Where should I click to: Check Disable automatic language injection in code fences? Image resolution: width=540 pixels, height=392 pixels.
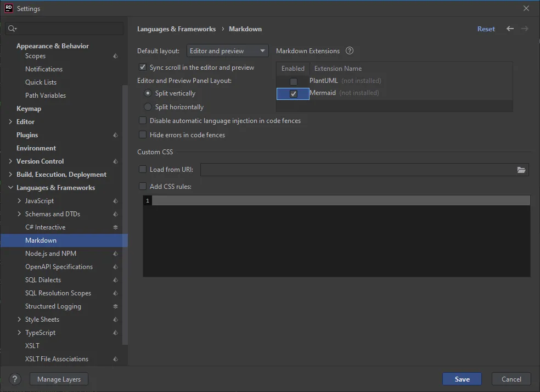[143, 121]
